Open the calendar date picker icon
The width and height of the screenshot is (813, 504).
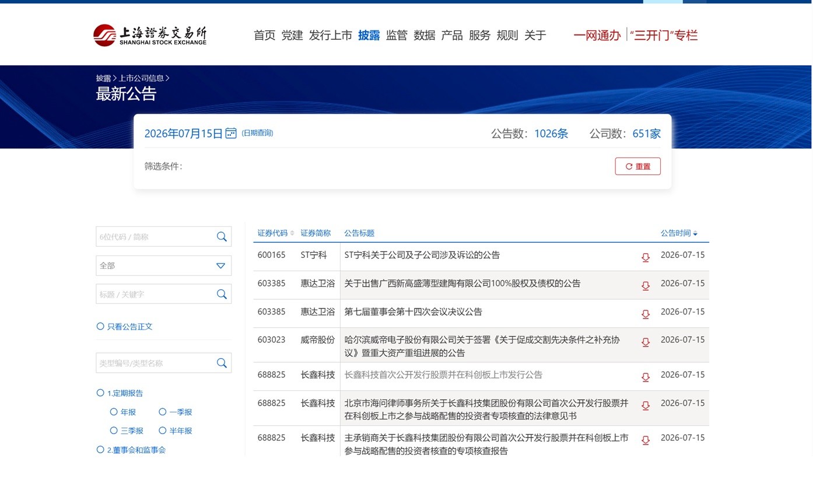[x=231, y=133]
